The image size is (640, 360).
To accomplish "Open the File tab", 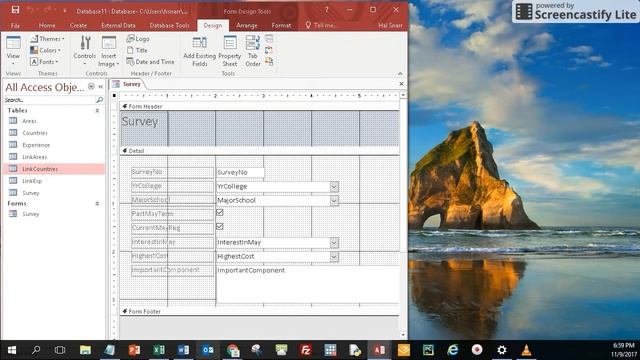I will click(15, 25).
